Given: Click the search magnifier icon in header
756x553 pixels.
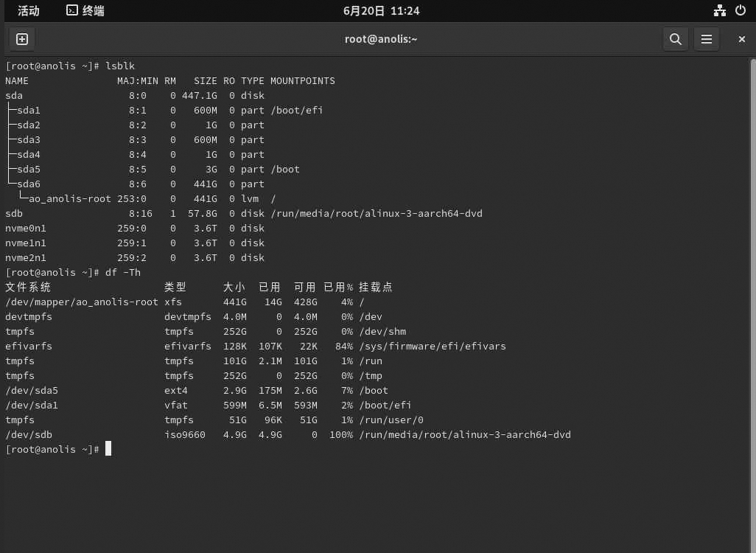Looking at the screenshot, I should click(x=675, y=39).
